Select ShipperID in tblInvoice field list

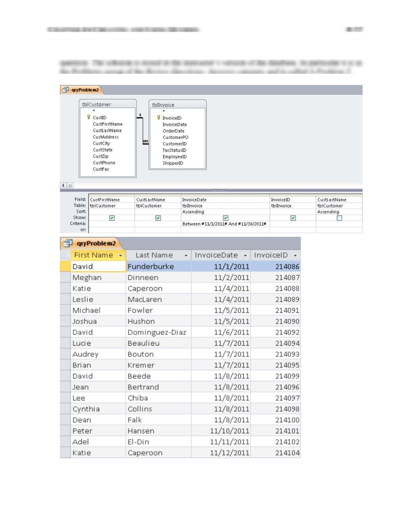tap(173, 163)
